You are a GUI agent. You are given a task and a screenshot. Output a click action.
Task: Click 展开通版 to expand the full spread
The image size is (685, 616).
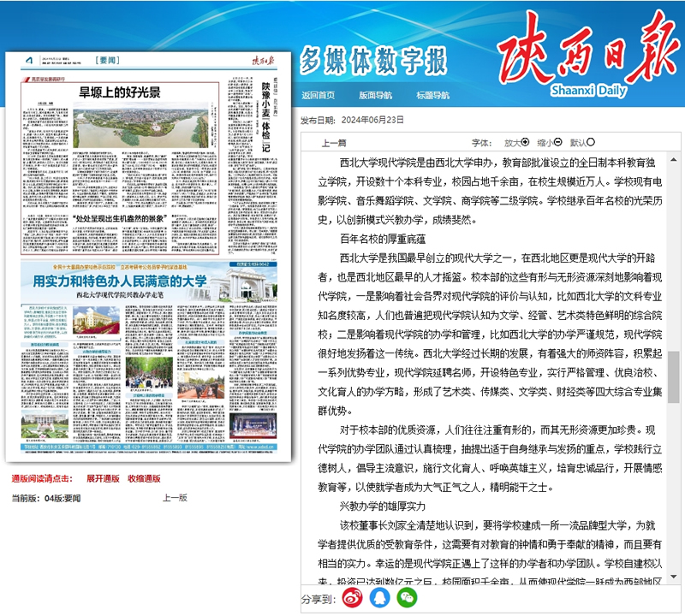(x=103, y=478)
